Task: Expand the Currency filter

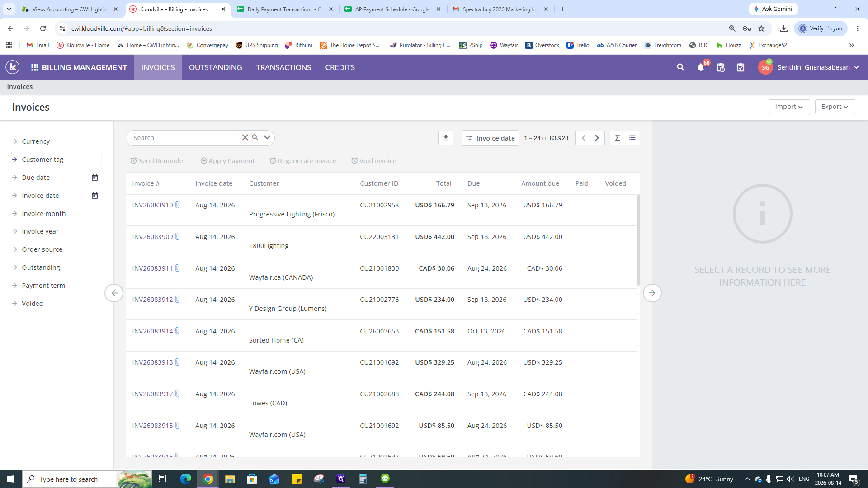Action: click(x=36, y=141)
